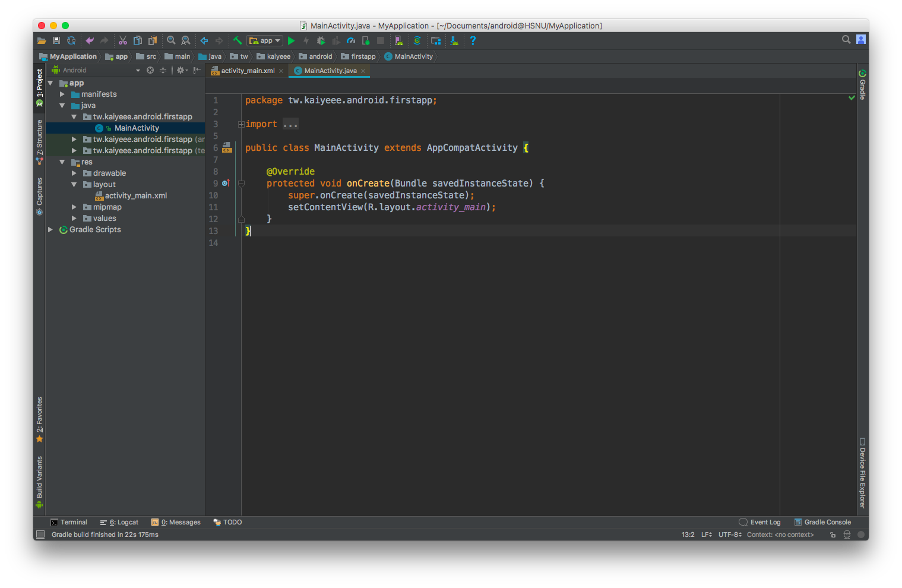Image resolution: width=902 pixels, height=588 pixels.
Task: Click the Replace magnifier icon
Action: pyautogui.click(x=186, y=40)
